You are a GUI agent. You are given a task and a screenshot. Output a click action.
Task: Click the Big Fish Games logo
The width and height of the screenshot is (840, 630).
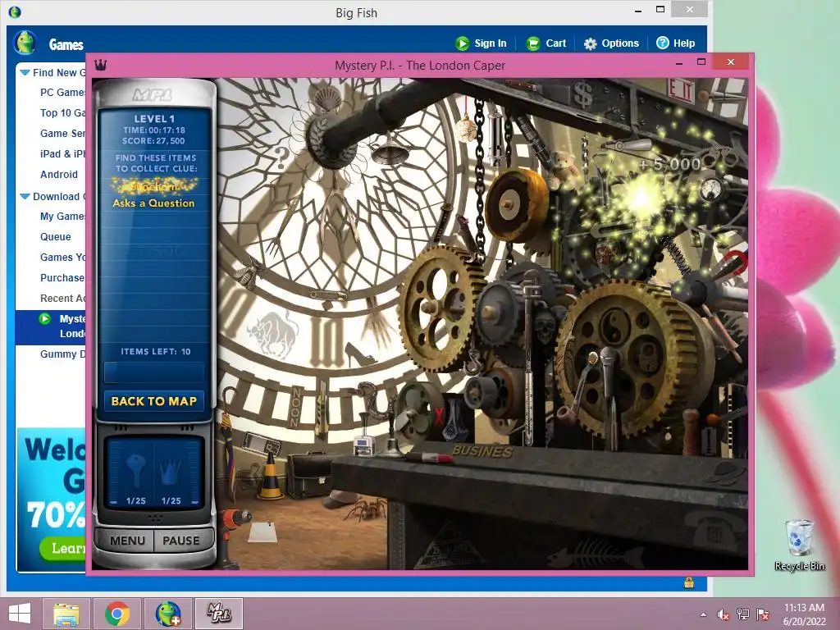pyautogui.click(x=25, y=43)
